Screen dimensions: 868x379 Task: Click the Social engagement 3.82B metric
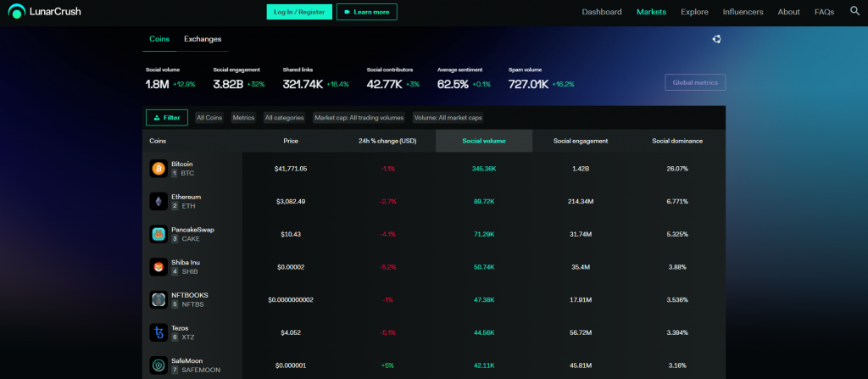[x=239, y=79]
